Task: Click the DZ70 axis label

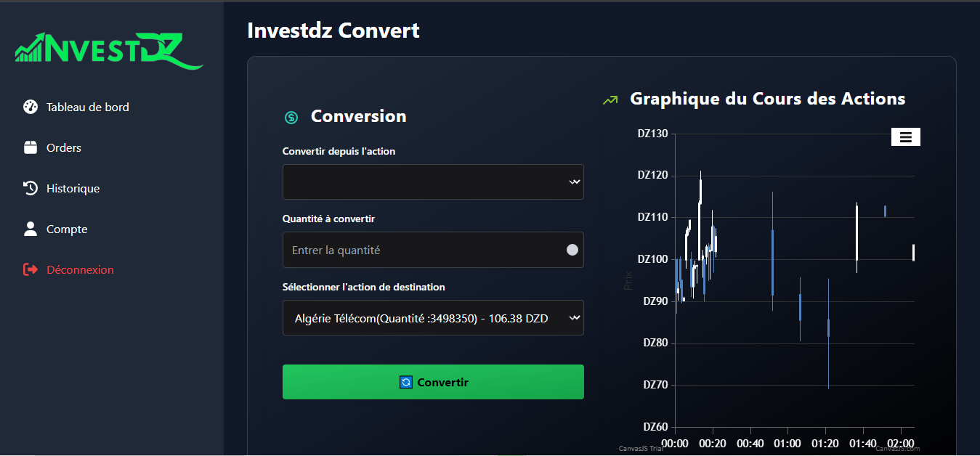Action: (x=655, y=385)
